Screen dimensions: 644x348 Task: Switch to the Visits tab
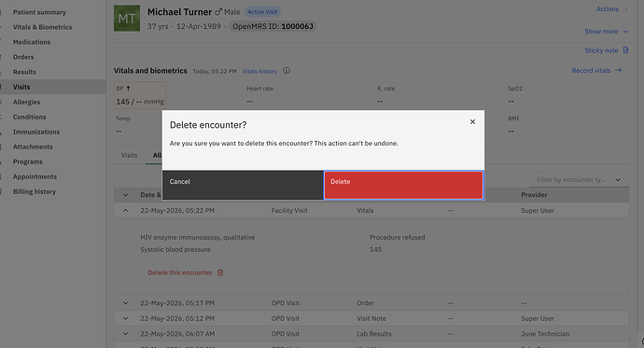[129, 155]
